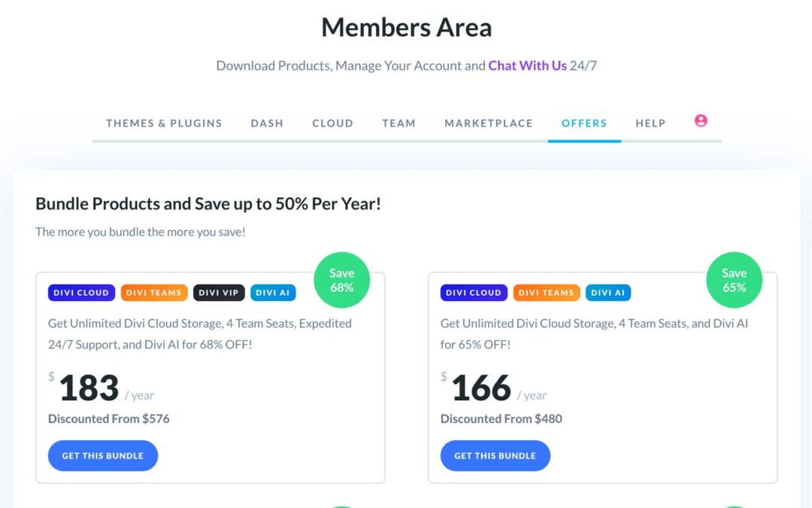This screenshot has width=812, height=508.
Task: Click the pink account profile icon
Action: pyautogui.click(x=701, y=120)
